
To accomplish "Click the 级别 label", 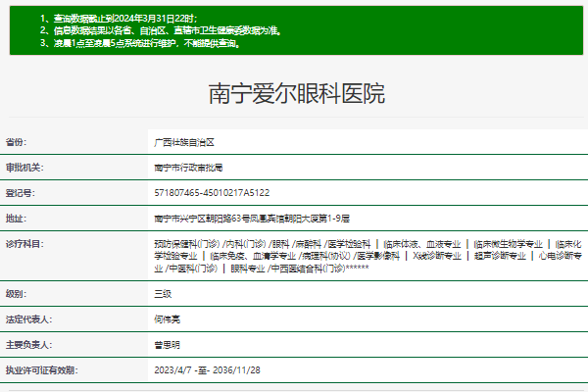I will click(16, 294).
